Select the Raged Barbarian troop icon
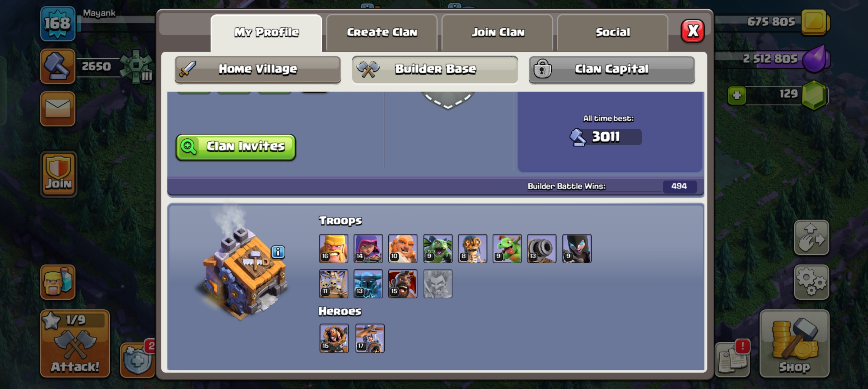The height and width of the screenshot is (389, 868). 334,249
